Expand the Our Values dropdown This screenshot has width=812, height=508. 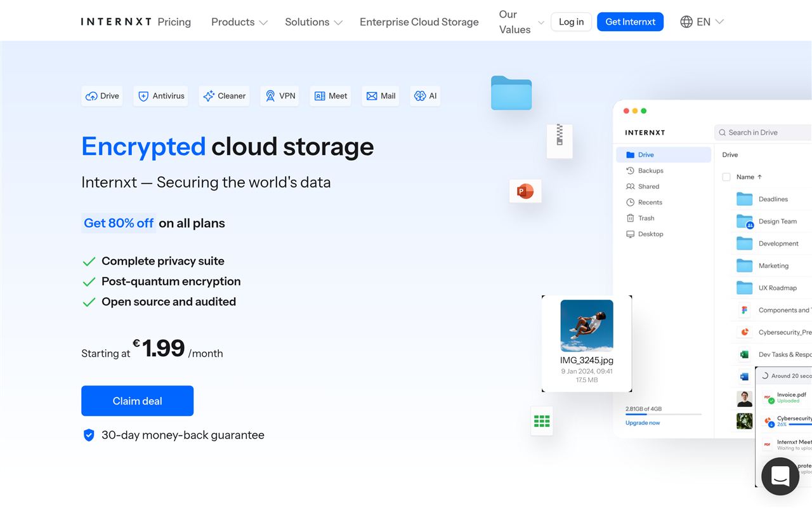[521, 22]
